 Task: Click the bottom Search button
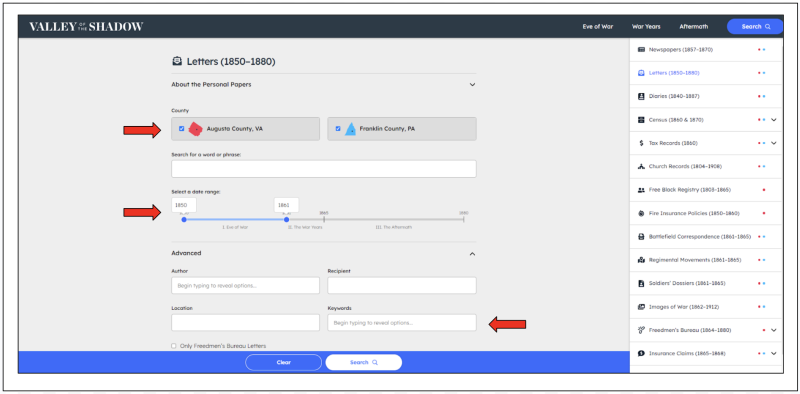click(364, 362)
